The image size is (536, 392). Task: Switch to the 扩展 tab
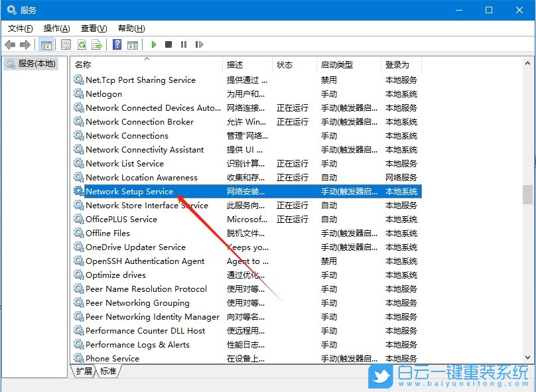(x=83, y=371)
